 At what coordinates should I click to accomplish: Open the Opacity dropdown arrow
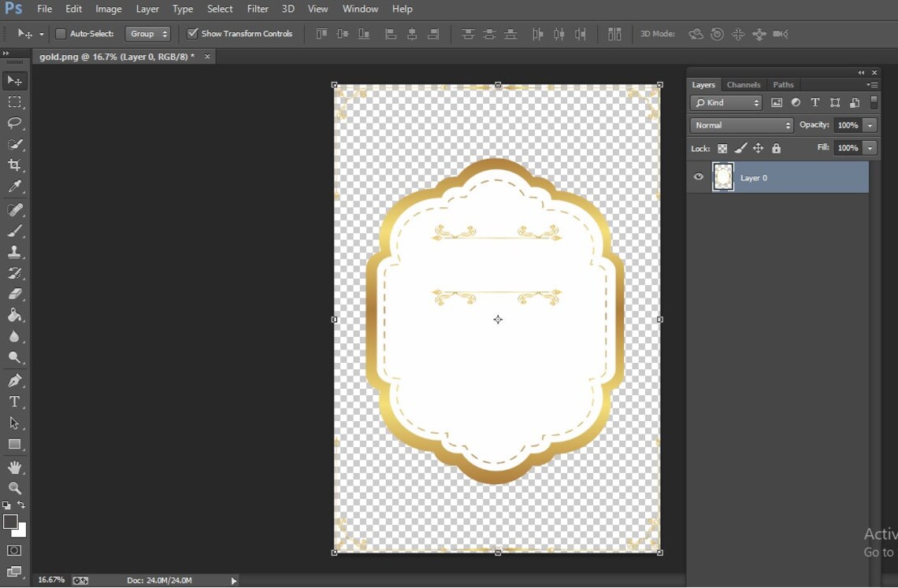(868, 124)
